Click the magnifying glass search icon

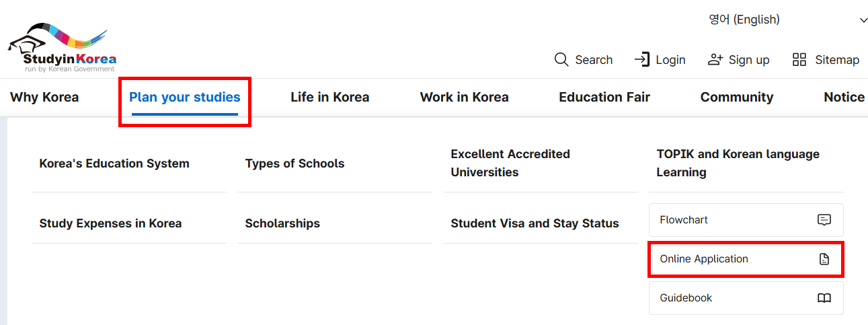click(561, 60)
